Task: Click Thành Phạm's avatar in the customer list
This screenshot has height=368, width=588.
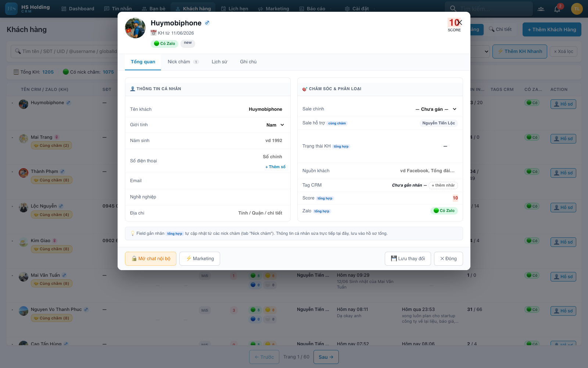Action: [24, 173]
